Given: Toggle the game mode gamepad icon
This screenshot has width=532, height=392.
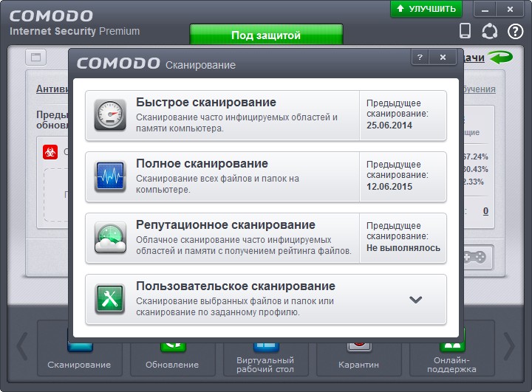Looking at the screenshot, I should coord(477,257).
